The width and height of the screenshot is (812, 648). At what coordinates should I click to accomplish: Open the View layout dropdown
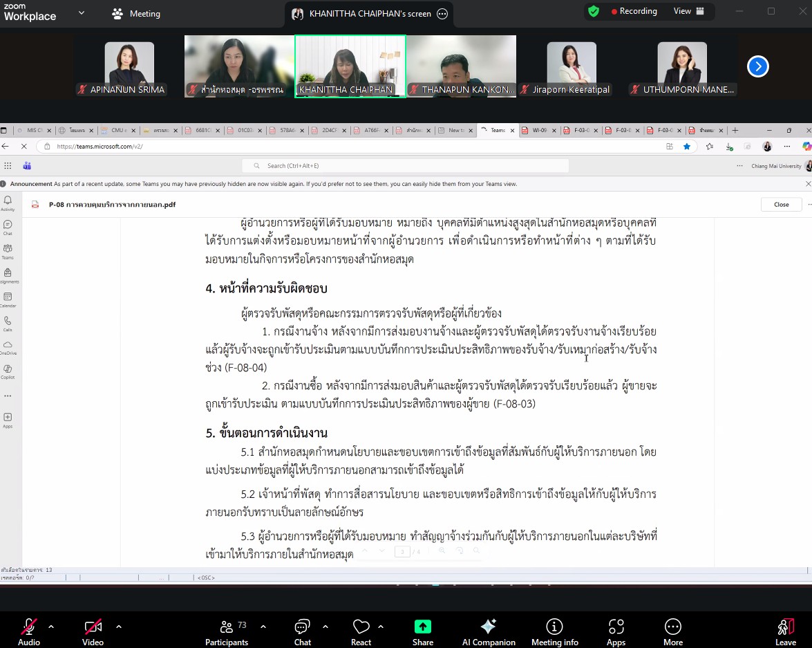[x=688, y=11]
